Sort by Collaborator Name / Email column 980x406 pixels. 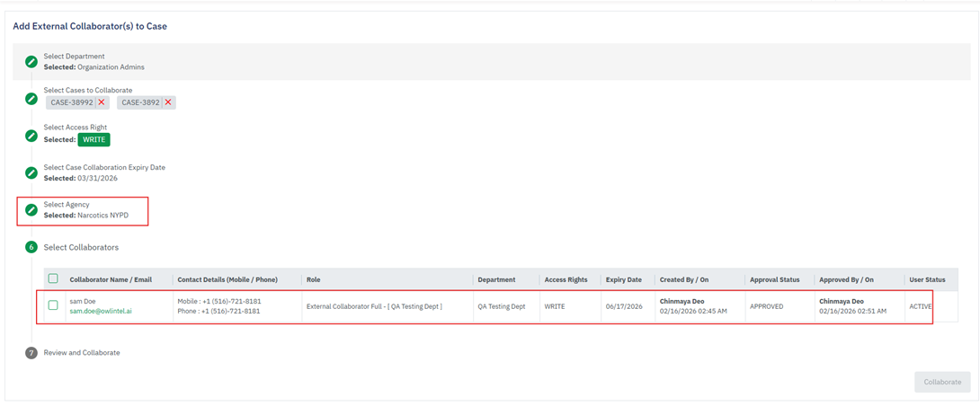pyautogui.click(x=117, y=279)
